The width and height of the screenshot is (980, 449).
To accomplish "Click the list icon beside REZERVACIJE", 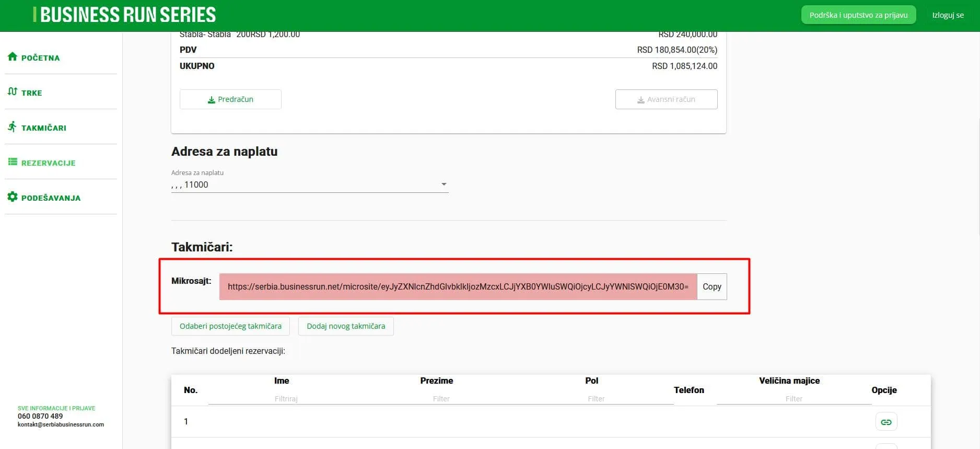I will pyautogui.click(x=13, y=162).
